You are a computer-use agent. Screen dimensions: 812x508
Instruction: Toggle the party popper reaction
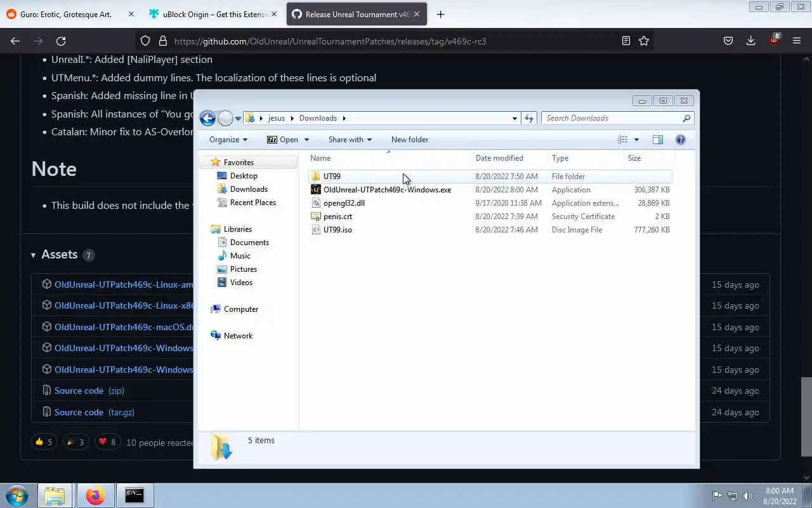click(75, 442)
